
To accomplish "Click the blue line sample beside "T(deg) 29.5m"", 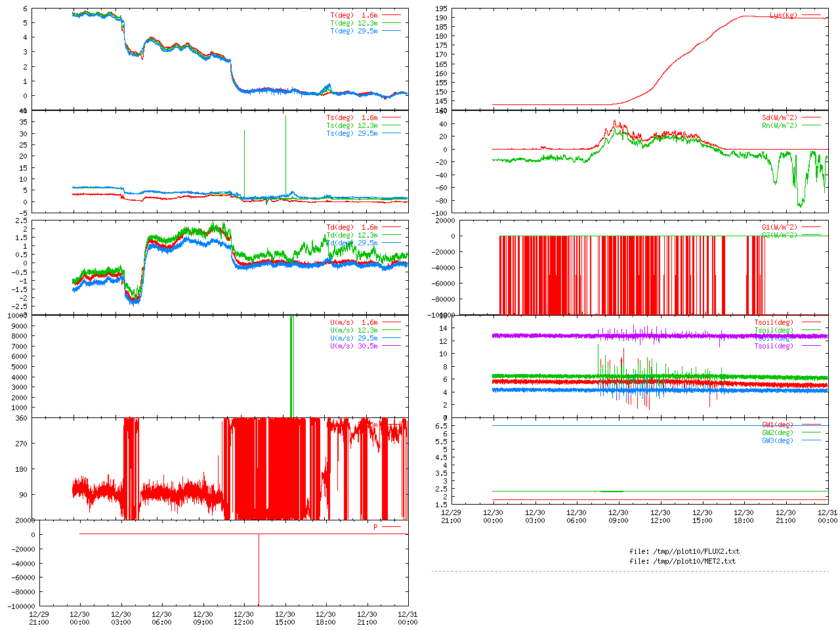I will click(x=391, y=31).
